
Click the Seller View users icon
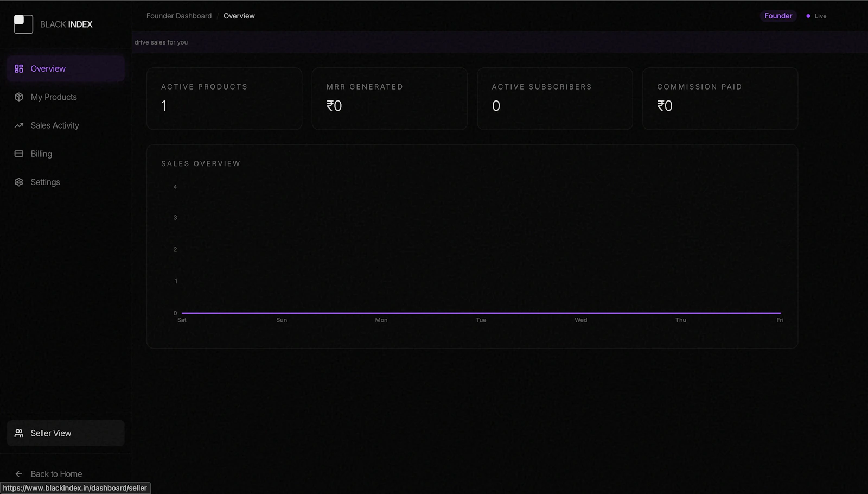pos(20,433)
